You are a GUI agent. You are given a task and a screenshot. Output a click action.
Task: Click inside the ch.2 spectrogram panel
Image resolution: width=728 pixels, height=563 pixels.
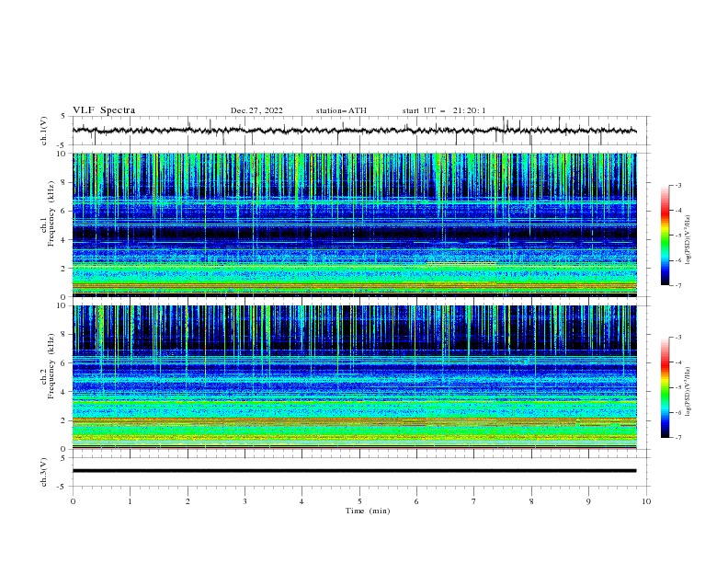[x=354, y=377]
